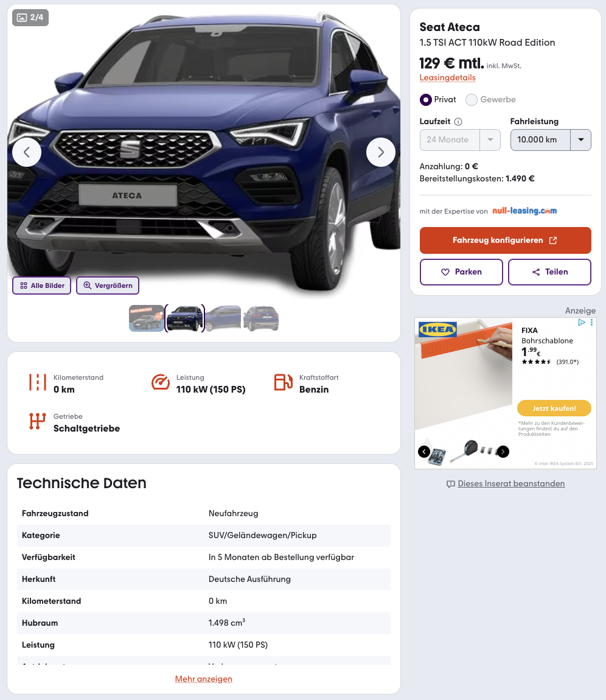
Task: Select the Gewerbe radio option
Action: [x=472, y=100]
